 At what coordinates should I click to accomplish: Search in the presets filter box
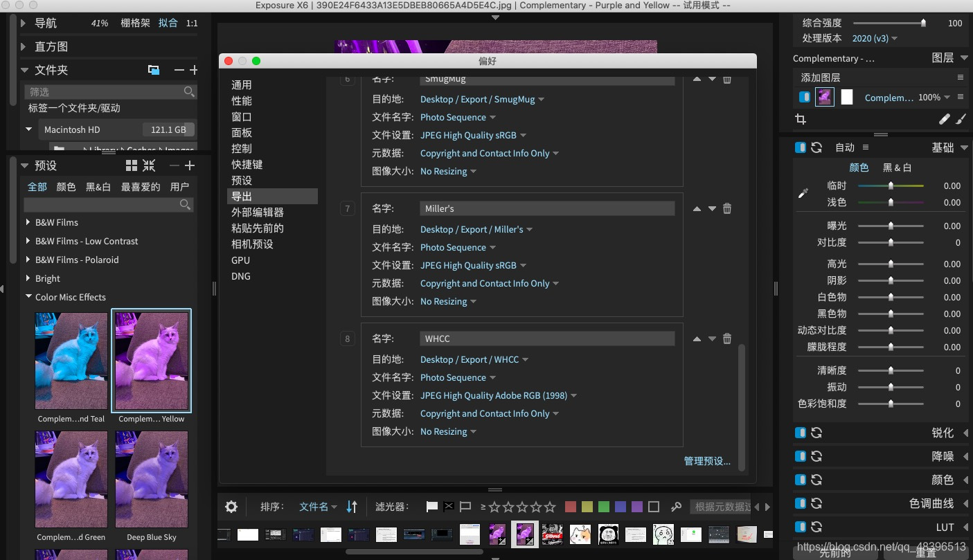(x=108, y=204)
